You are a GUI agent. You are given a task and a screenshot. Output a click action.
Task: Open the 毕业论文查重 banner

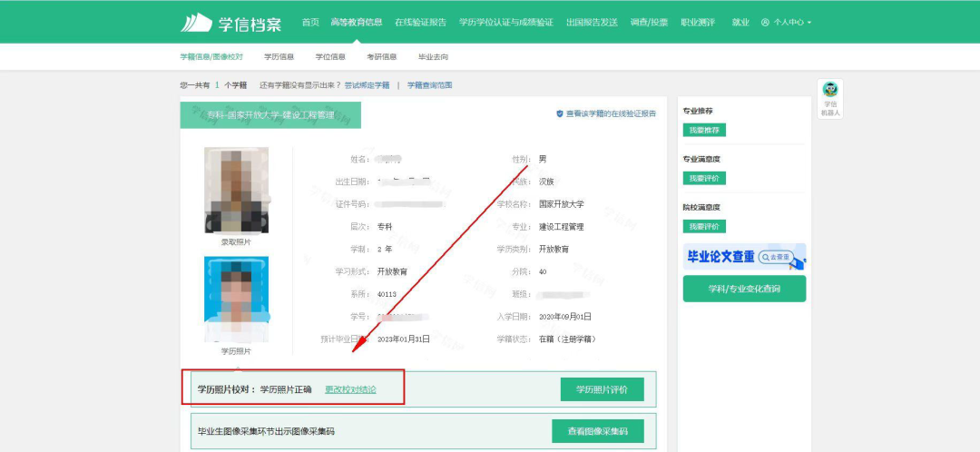[744, 256]
